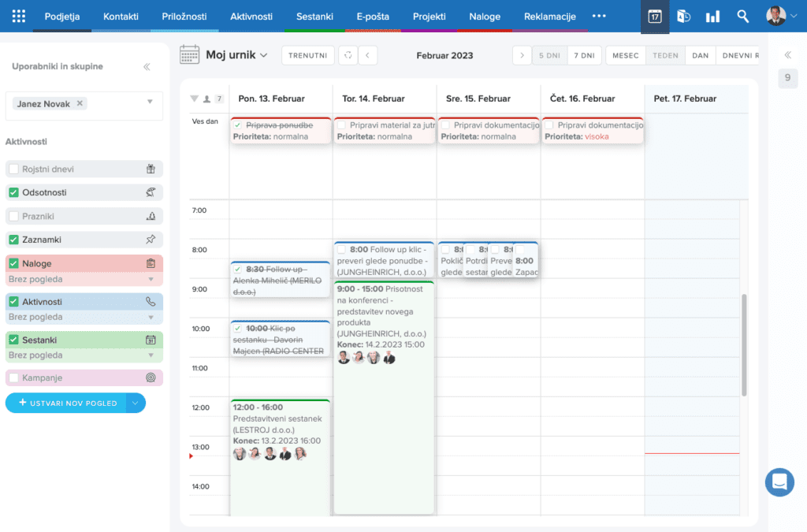Switch to 5 DNI view
The image size is (807, 532).
coord(549,55)
